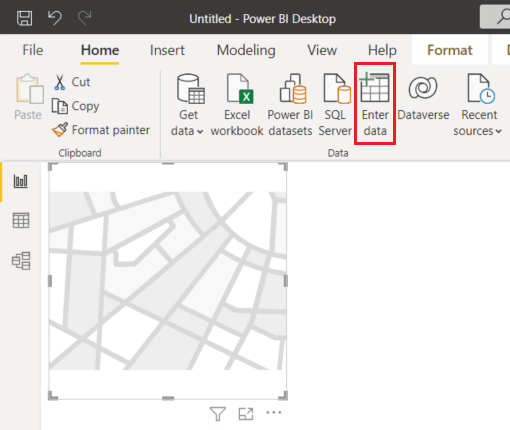Click the Enter data button
Viewport: 510px width, 430px height.
click(375, 104)
